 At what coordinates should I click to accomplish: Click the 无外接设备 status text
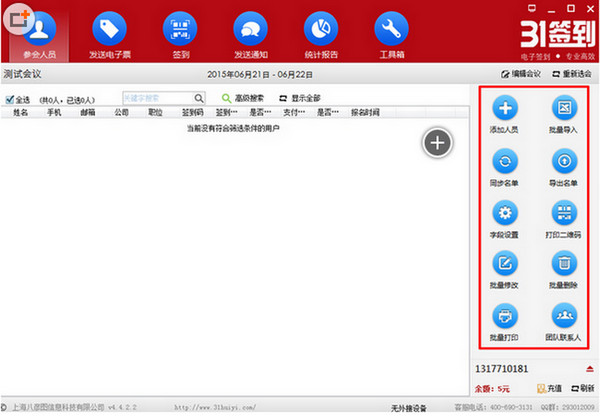tap(408, 408)
